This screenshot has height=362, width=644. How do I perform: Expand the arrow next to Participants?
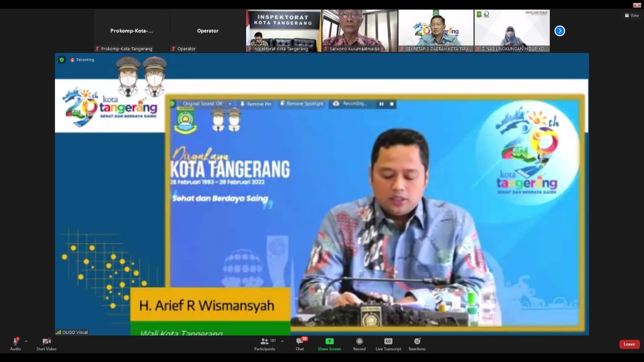(282, 341)
